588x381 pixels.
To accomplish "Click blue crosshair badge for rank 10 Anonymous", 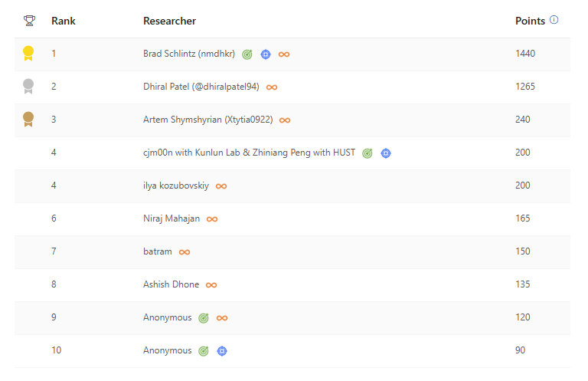I will 222,351.
